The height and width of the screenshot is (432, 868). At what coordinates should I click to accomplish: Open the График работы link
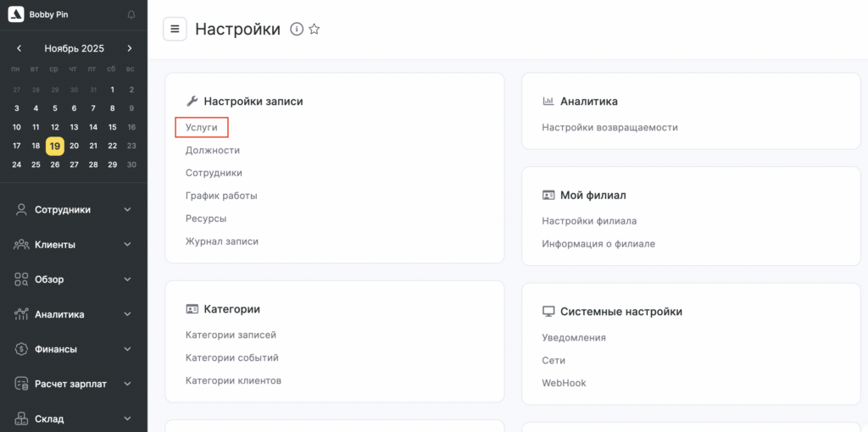coord(221,196)
